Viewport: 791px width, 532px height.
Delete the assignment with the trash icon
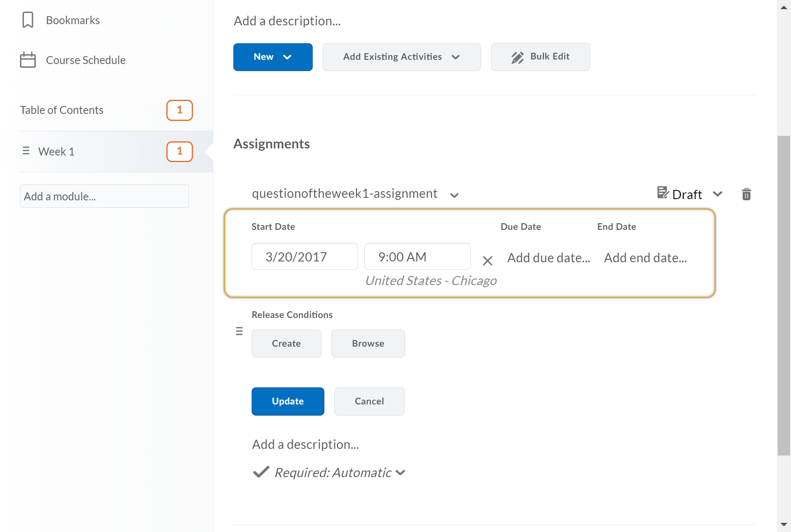tap(747, 194)
